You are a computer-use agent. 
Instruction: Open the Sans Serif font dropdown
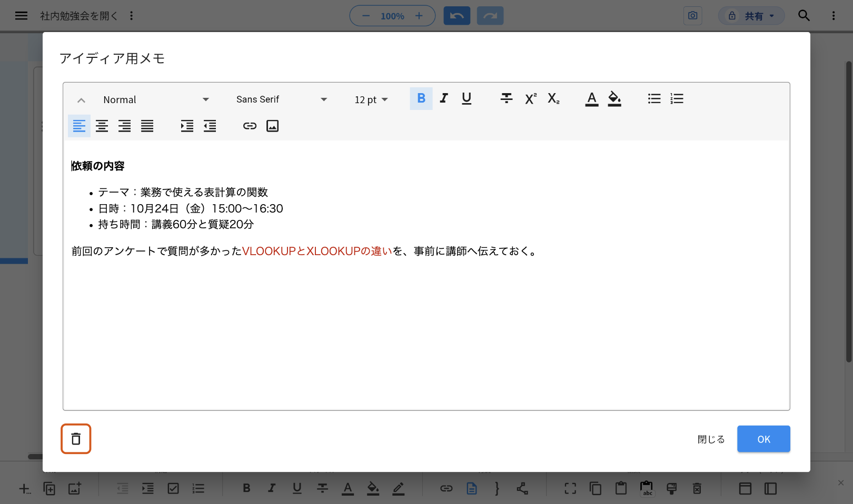[282, 99]
